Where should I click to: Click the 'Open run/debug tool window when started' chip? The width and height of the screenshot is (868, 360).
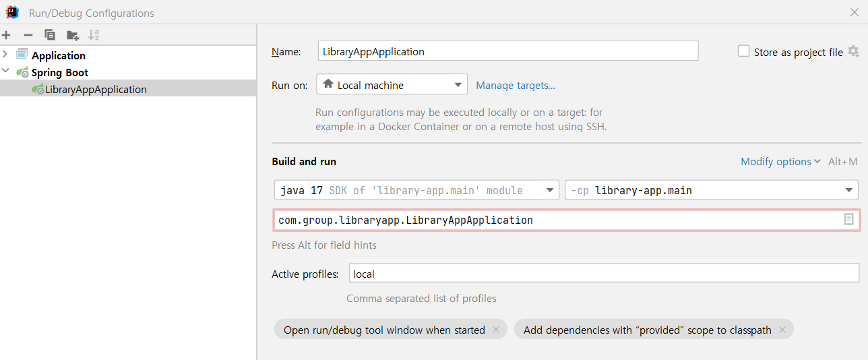(384, 330)
